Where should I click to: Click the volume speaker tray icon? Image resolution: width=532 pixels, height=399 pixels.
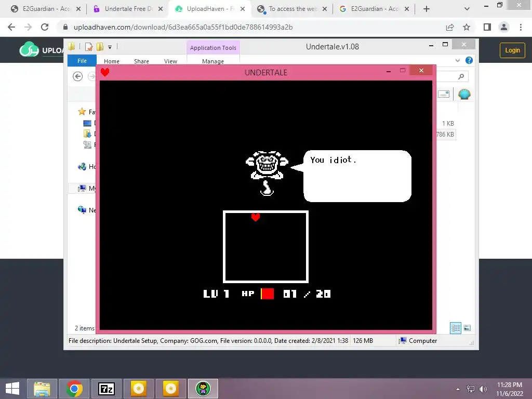[483, 389]
